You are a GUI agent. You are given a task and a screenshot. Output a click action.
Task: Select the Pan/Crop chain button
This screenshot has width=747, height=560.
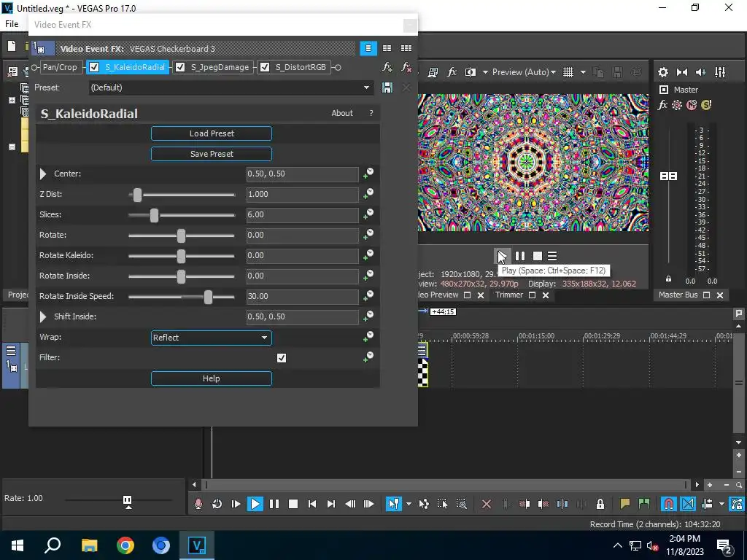[x=60, y=67]
